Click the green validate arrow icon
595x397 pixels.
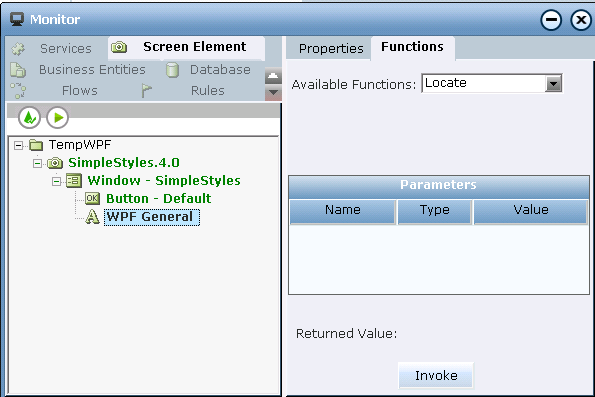tap(29, 118)
